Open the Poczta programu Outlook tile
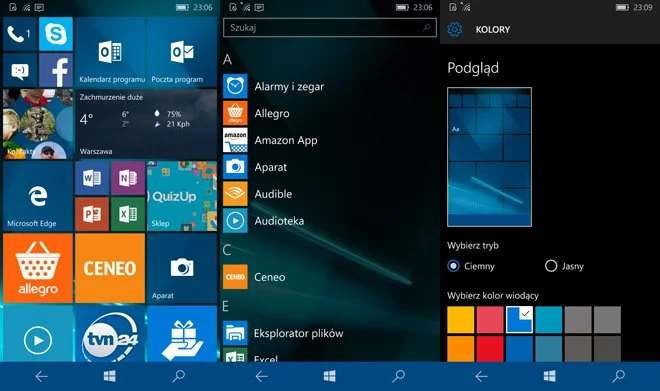Viewport: 660px width, 391px height. tap(182, 52)
